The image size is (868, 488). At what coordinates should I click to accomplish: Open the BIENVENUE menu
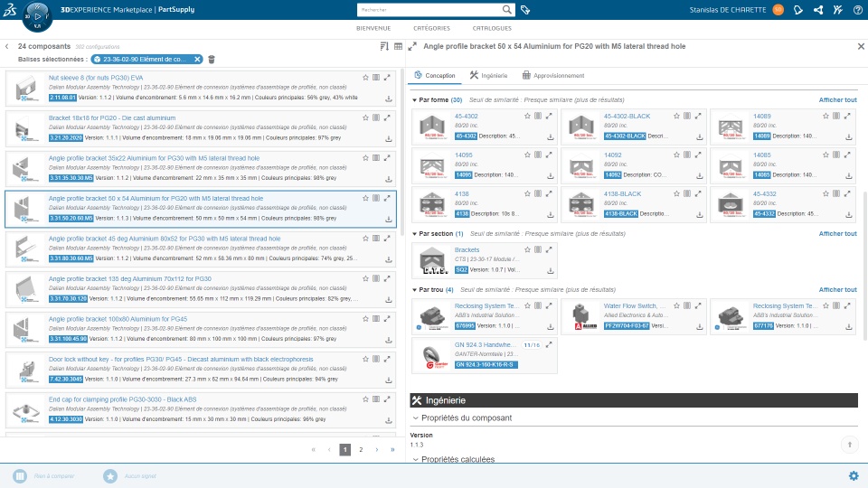click(373, 28)
